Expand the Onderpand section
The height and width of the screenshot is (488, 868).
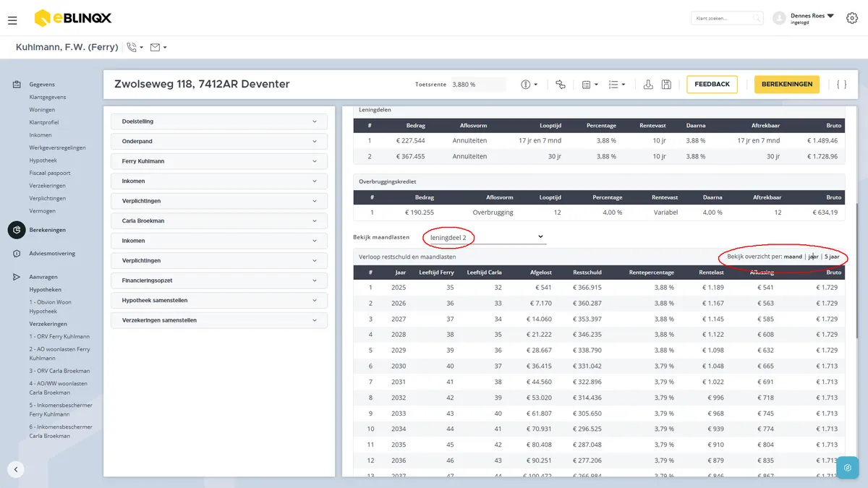[219, 142]
